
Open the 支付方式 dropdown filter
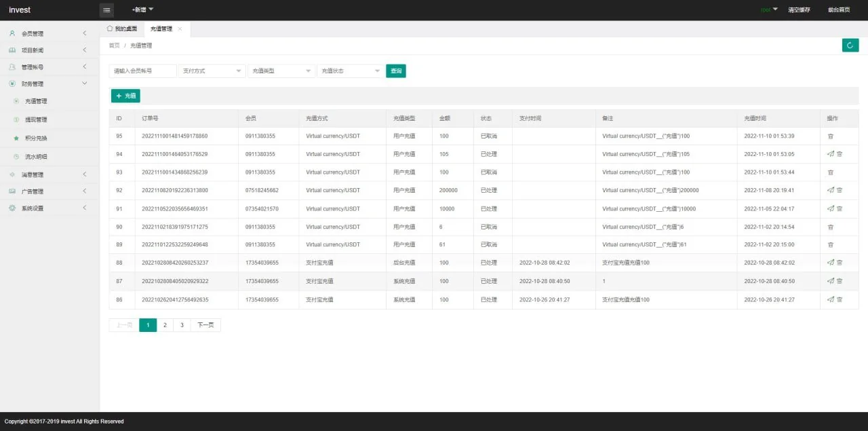pos(212,71)
